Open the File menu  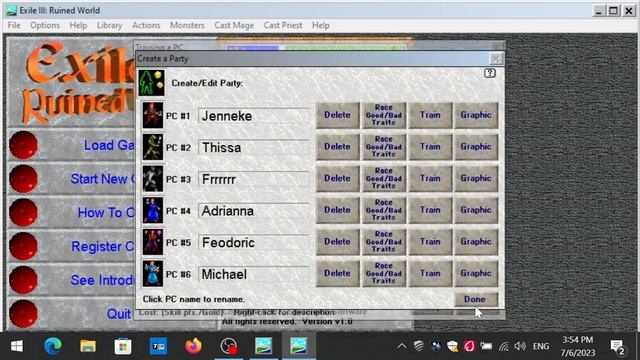pyautogui.click(x=14, y=25)
